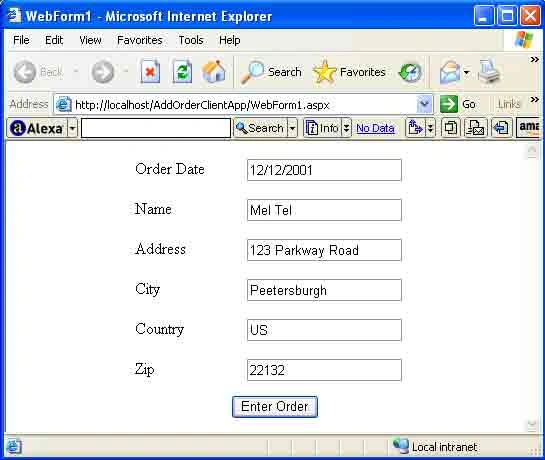Click the City field with Peetersburgh
Screen dimensions: 545x460
click(x=324, y=290)
